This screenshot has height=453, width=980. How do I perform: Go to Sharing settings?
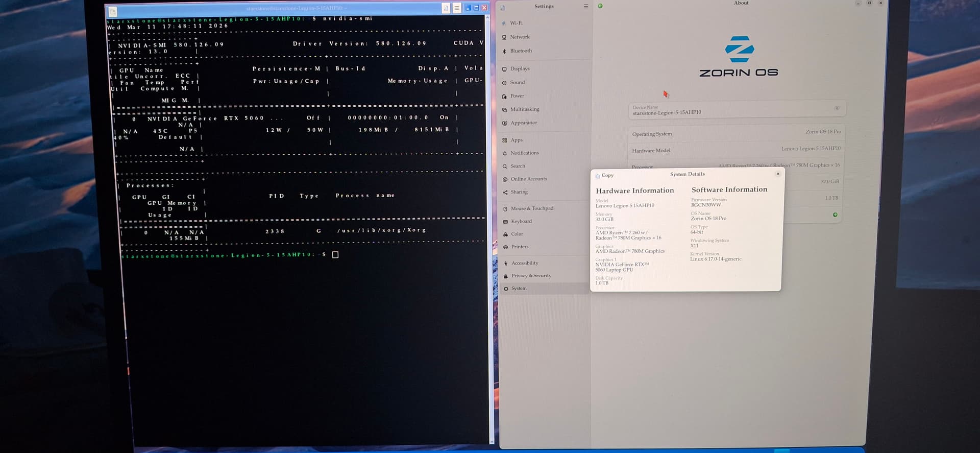pos(544,192)
